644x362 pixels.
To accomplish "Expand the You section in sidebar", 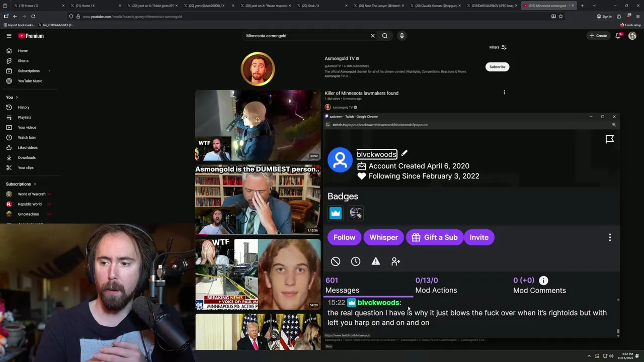I will [x=12, y=97].
